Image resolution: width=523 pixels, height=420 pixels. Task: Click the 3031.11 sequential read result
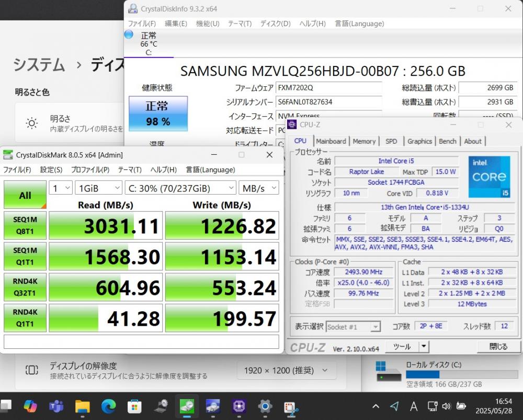[x=106, y=226]
